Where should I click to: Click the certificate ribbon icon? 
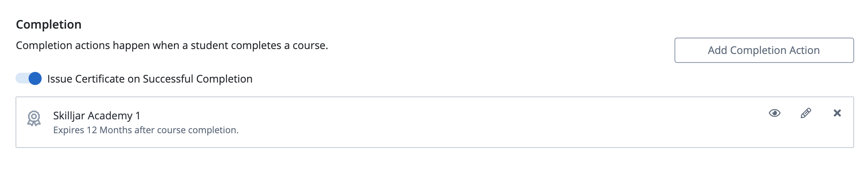pyautogui.click(x=34, y=119)
